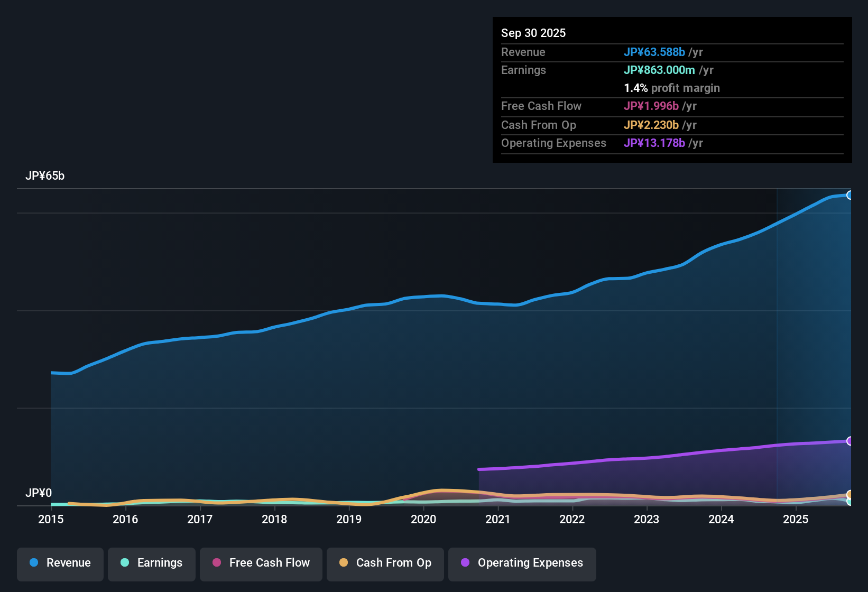Select the 2015 year label on axis

coord(50,520)
